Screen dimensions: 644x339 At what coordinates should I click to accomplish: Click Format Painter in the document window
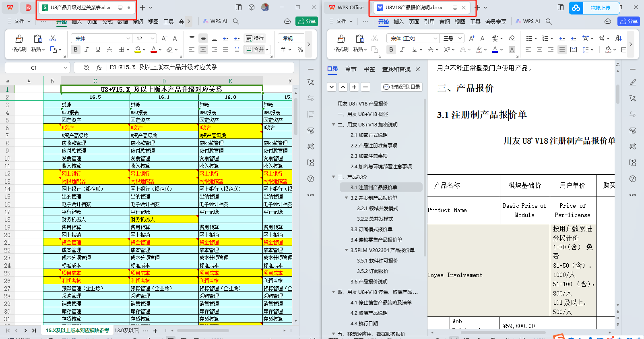[341, 43]
